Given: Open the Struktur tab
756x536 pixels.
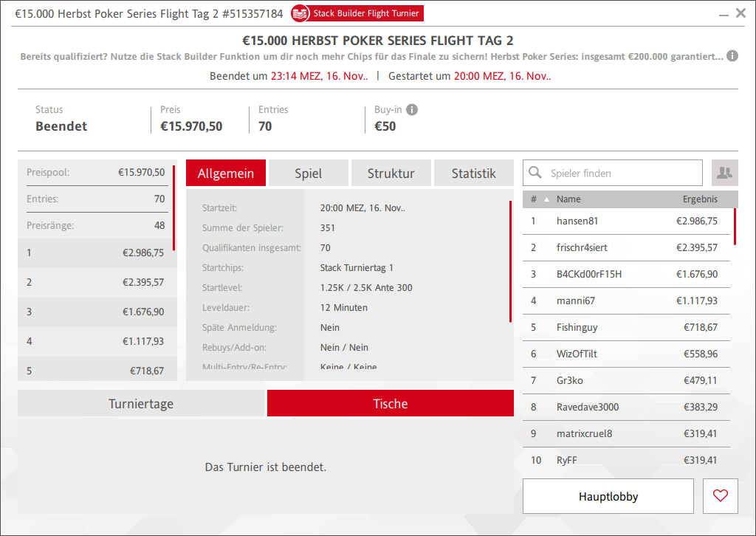Looking at the screenshot, I should (x=391, y=173).
